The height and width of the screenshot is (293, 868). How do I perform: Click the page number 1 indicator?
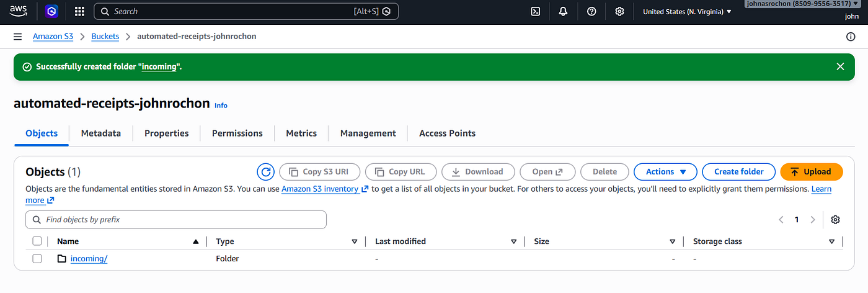pos(797,220)
